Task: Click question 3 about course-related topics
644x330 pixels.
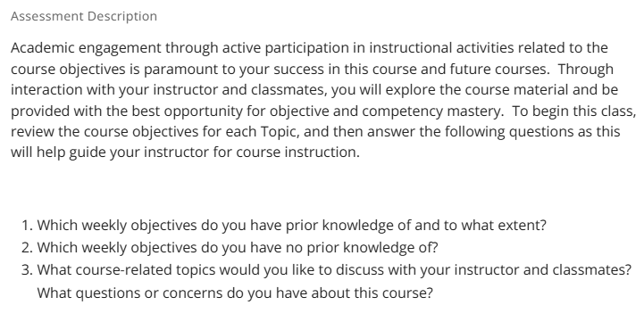Action: pyautogui.click(x=334, y=270)
